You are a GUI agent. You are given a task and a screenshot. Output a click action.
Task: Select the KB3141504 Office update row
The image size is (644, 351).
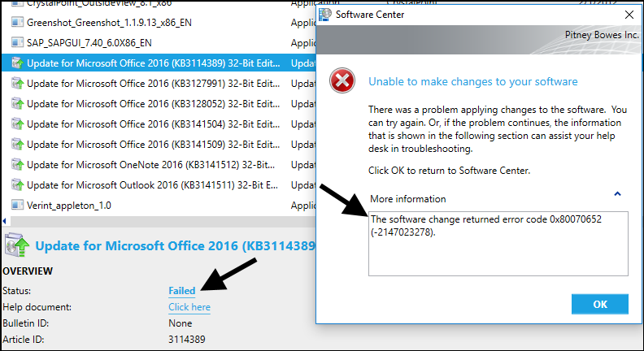pyautogui.click(x=159, y=124)
